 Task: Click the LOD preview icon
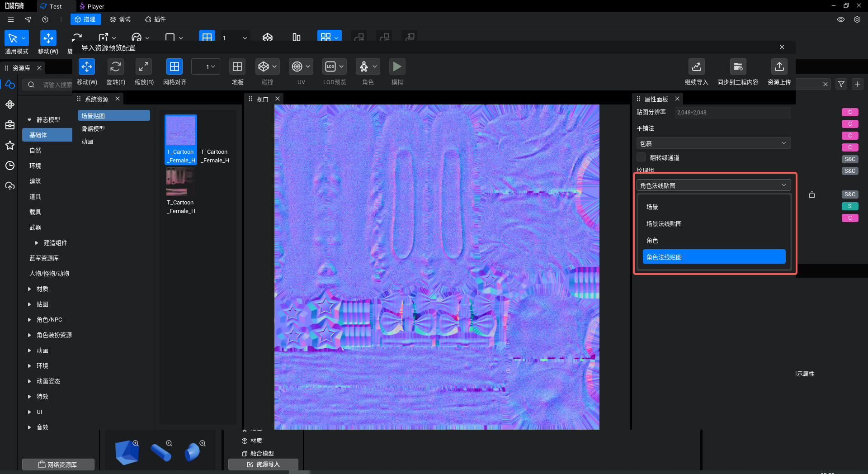click(330, 67)
